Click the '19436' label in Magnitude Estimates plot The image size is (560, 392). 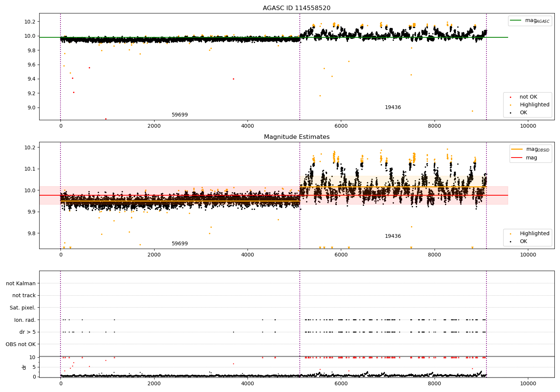(393, 236)
